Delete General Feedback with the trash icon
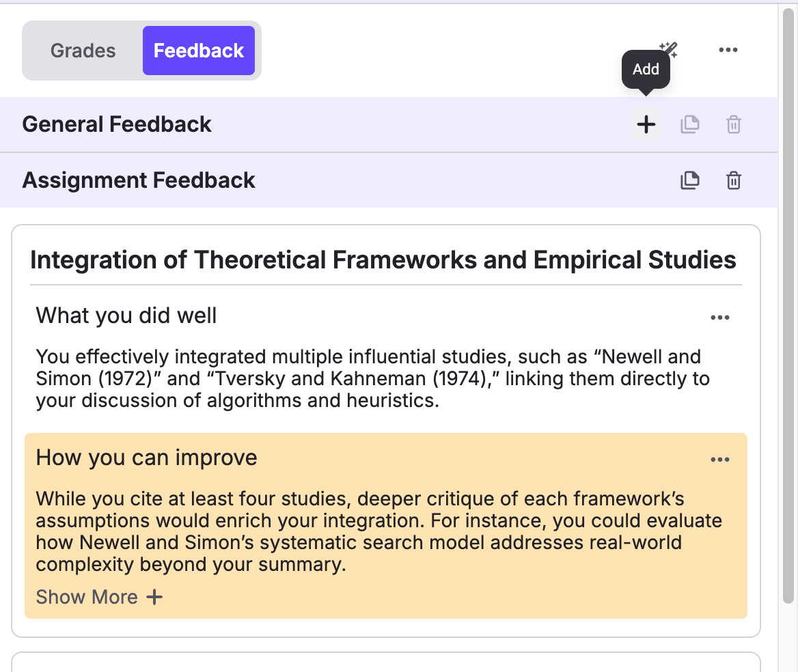The image size is (798, 672). [733, 125]
